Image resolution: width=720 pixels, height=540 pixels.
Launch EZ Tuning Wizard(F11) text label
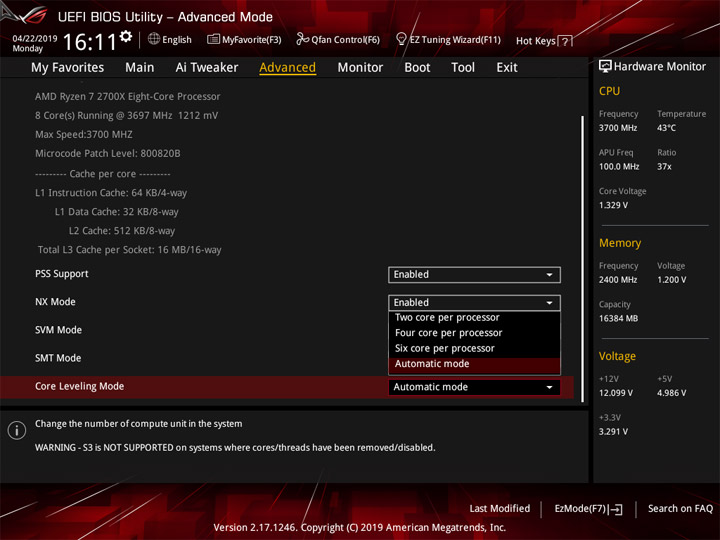pos(455,40)
